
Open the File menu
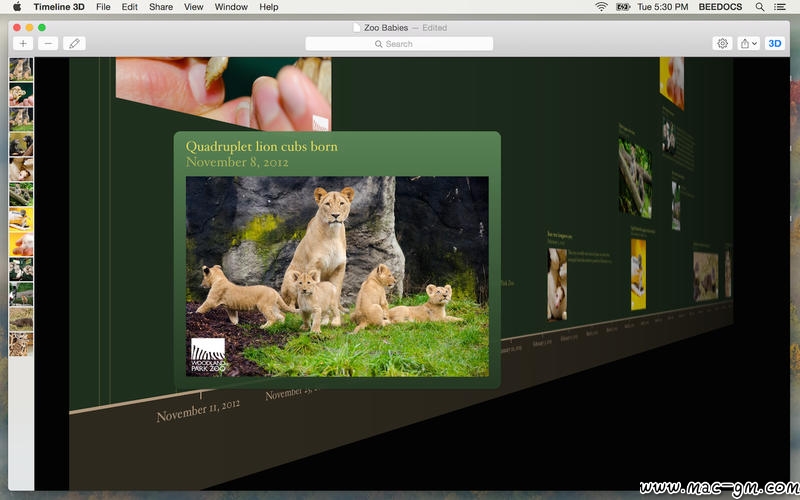click(x=103, y=7)
